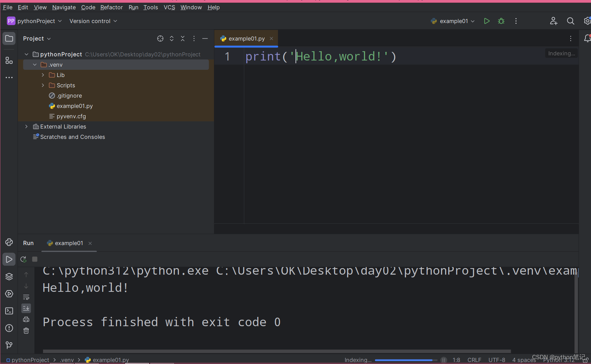
Task: Collapse the .venv folder
Action: [x=35, y=65]
